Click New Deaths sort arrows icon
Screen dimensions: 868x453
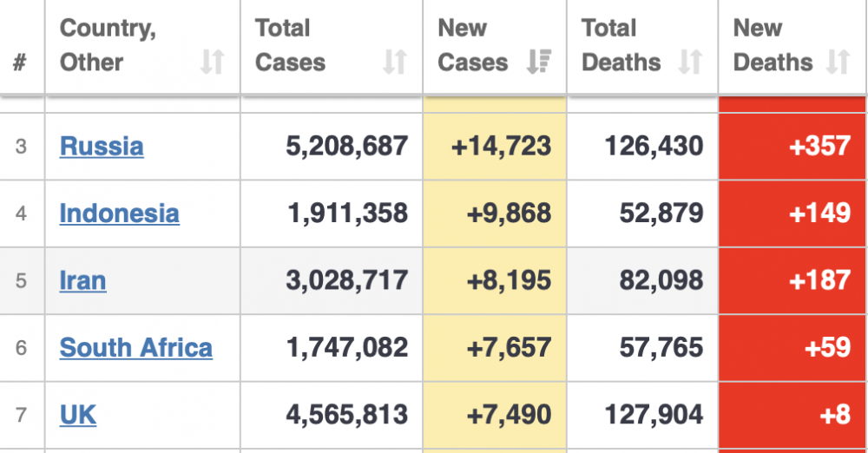pyautogui.click(x=838, y=62)
